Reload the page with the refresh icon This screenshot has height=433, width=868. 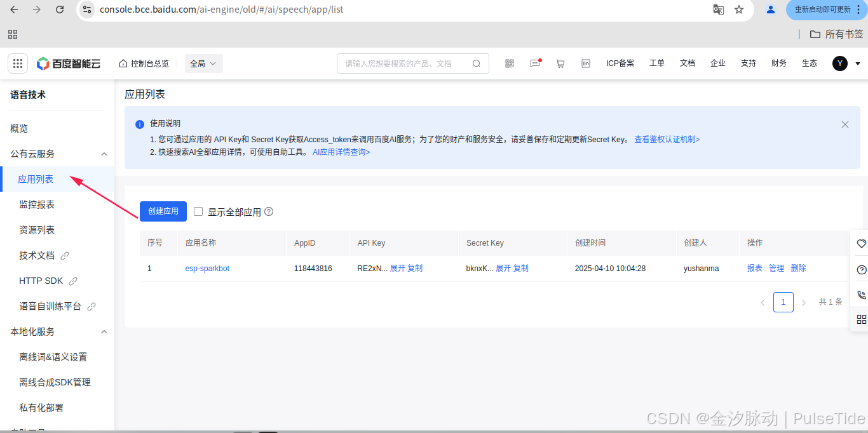pyautogui.click(x=60, y=10)
